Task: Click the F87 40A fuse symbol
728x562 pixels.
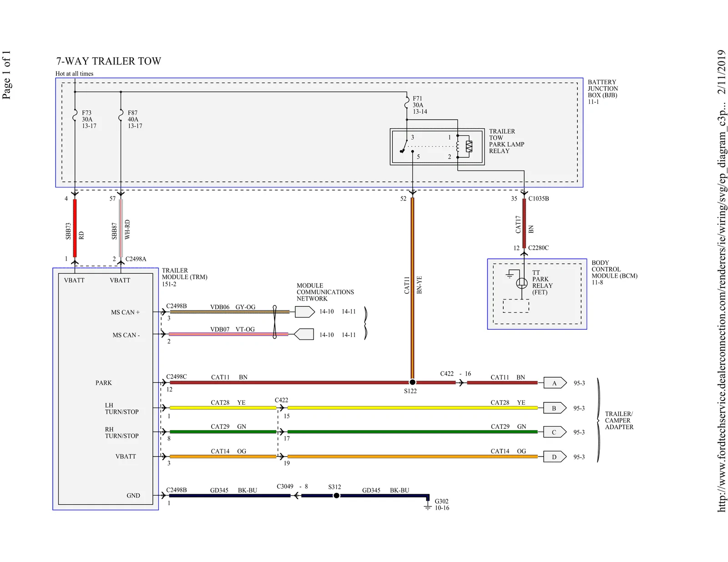Action: 121,116
